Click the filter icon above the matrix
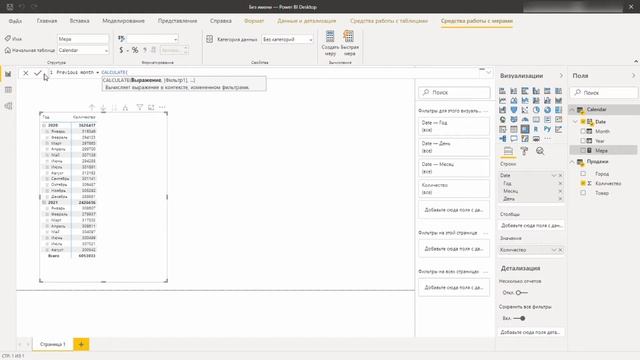This screenshot has height=360, width=640. click(140, 107)
